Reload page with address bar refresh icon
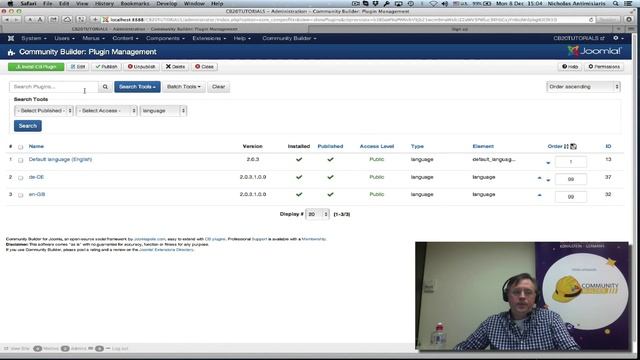 click(591, 20)
